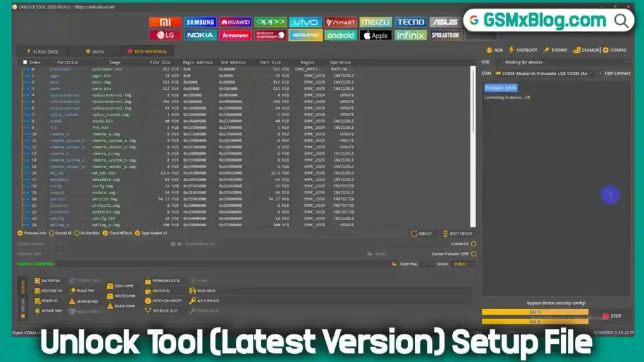This screenshot has height=362, width=644.
Task: Open DEVMGR device manager
Action: point(586,50)
